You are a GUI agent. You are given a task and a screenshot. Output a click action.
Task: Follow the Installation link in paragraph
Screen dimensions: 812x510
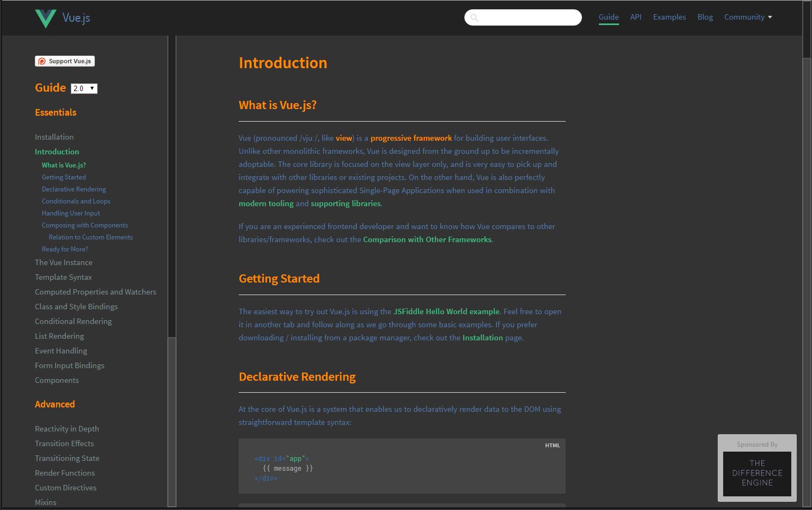483,338
